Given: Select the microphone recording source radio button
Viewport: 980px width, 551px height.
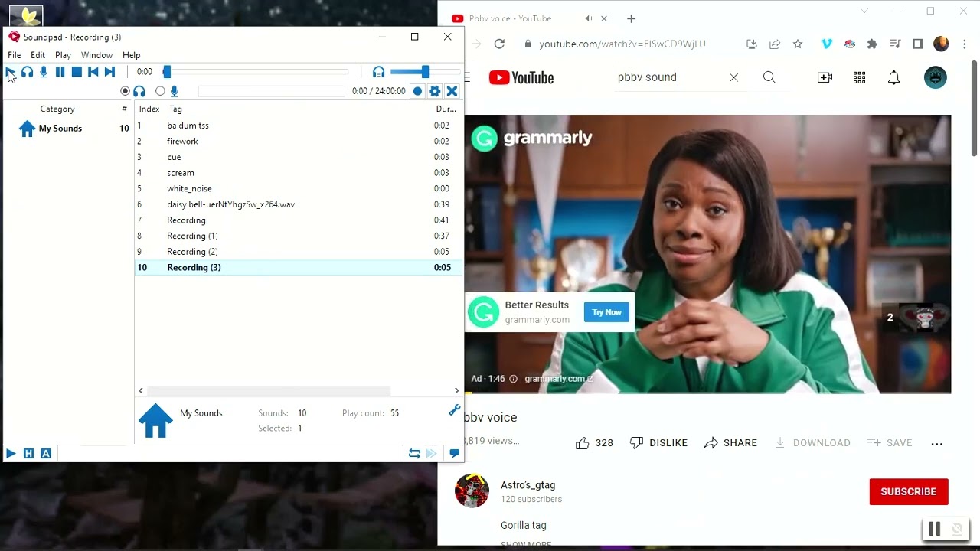Looking at the screenshot, I should (160, 91).
